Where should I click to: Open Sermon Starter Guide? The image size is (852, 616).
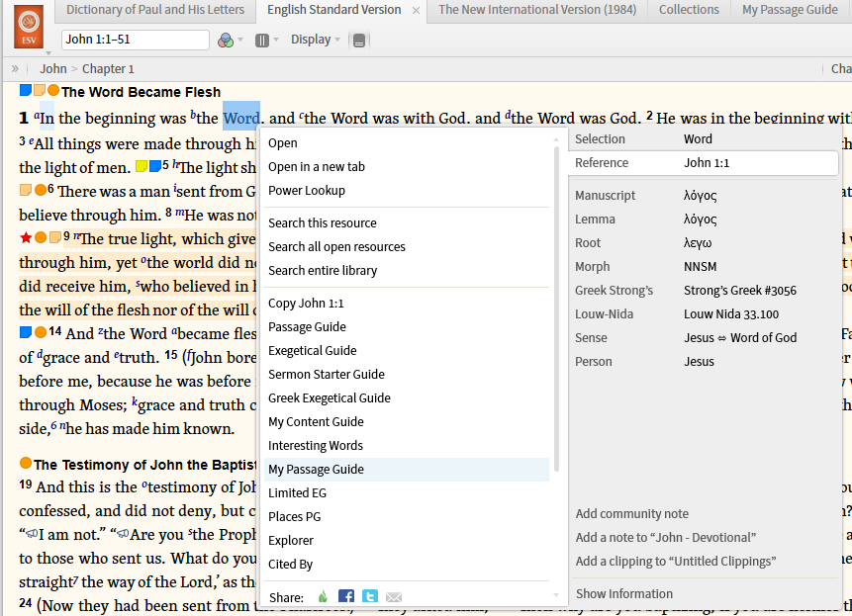coord(407,375)
